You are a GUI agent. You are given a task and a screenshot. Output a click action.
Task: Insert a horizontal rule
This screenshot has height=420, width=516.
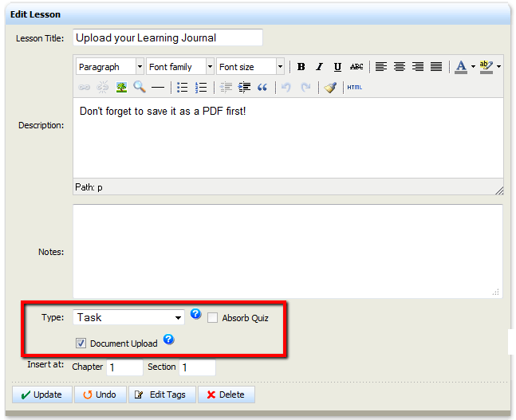tap(158, 88)
